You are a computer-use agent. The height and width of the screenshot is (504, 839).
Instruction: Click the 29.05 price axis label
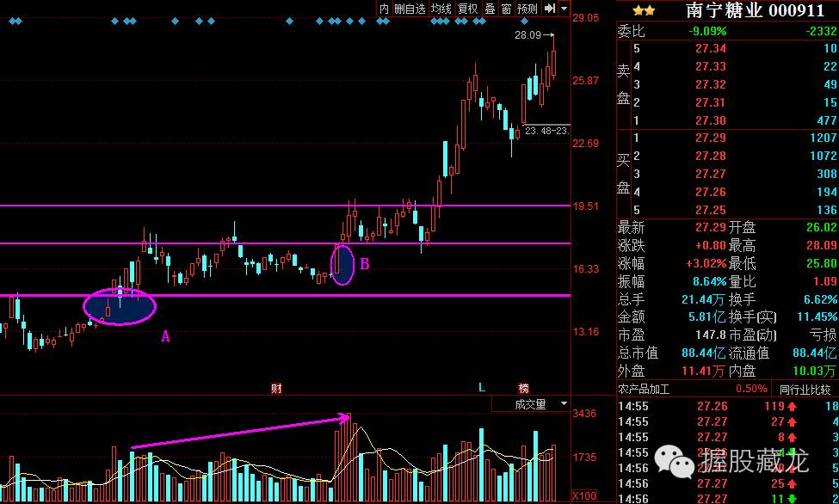click(585, 18)
